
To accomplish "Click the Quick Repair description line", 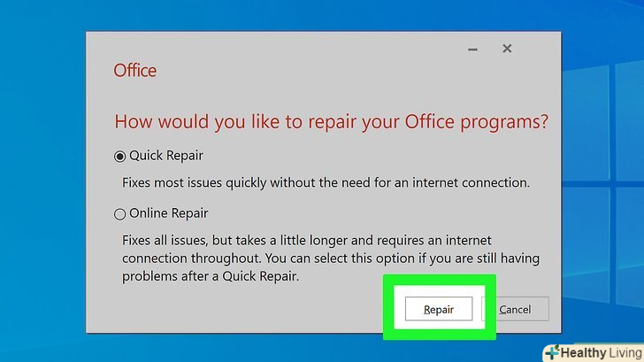I will 325,183.
